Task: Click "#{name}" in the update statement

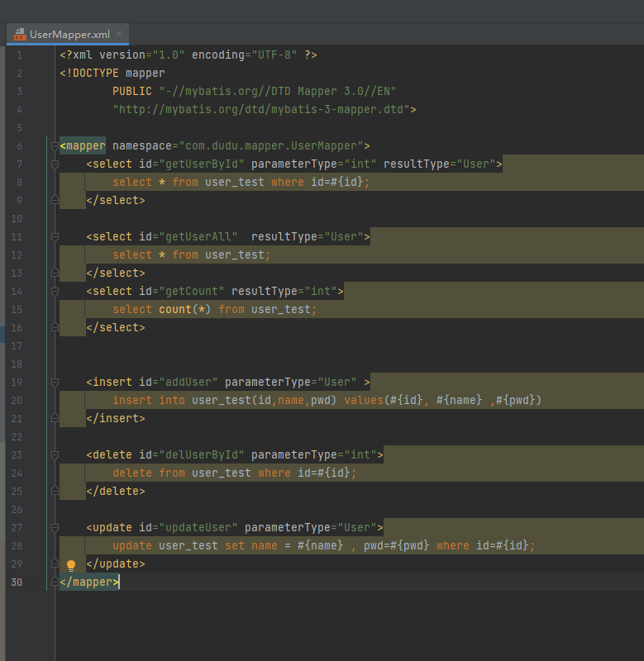Action: point(321,546)
